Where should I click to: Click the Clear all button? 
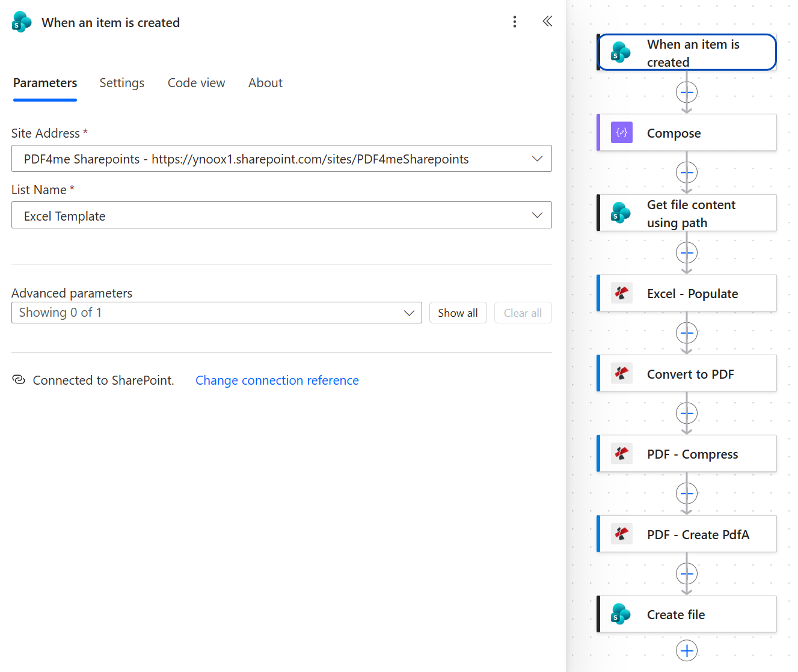(x=523, y=313)
